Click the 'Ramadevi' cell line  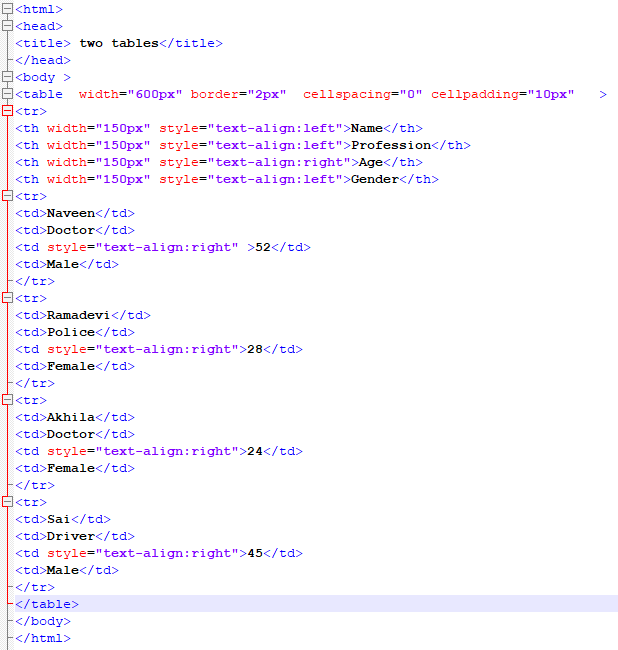click(83, 315)
